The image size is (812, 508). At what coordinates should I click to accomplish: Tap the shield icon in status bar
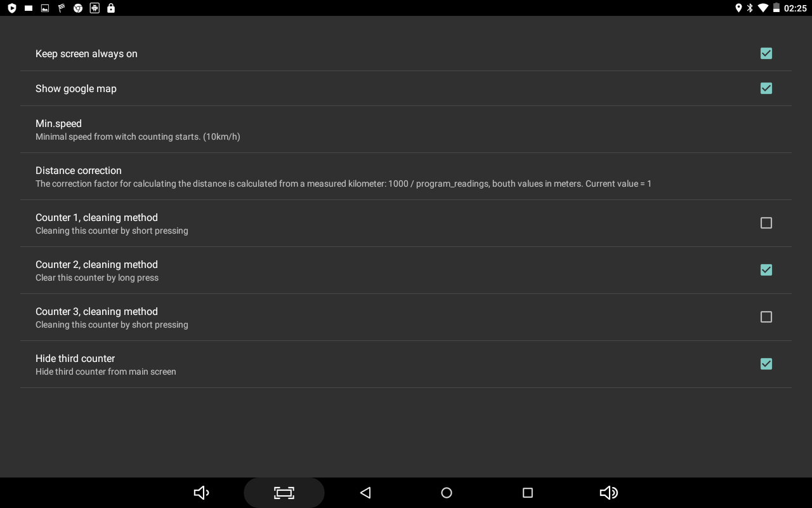point(12,8)
